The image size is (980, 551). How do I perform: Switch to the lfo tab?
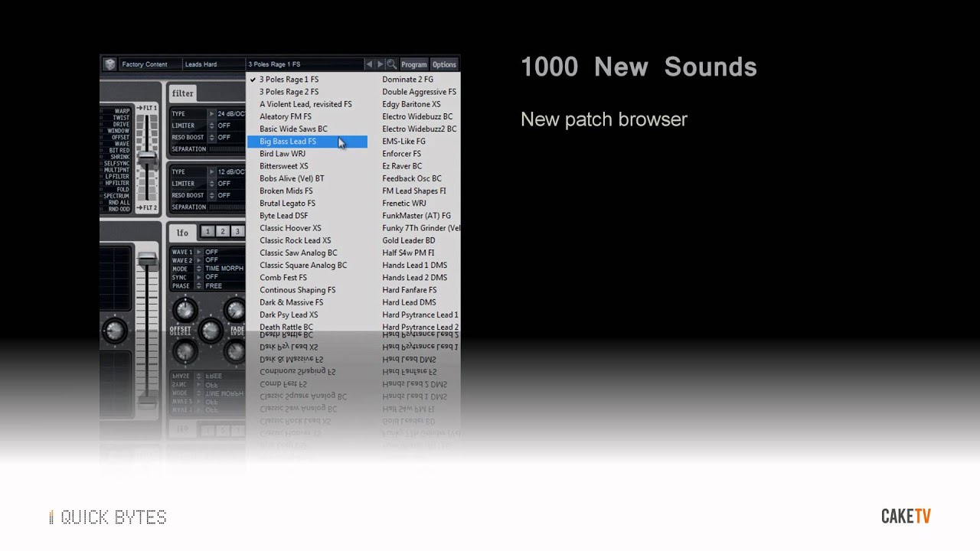182,233
